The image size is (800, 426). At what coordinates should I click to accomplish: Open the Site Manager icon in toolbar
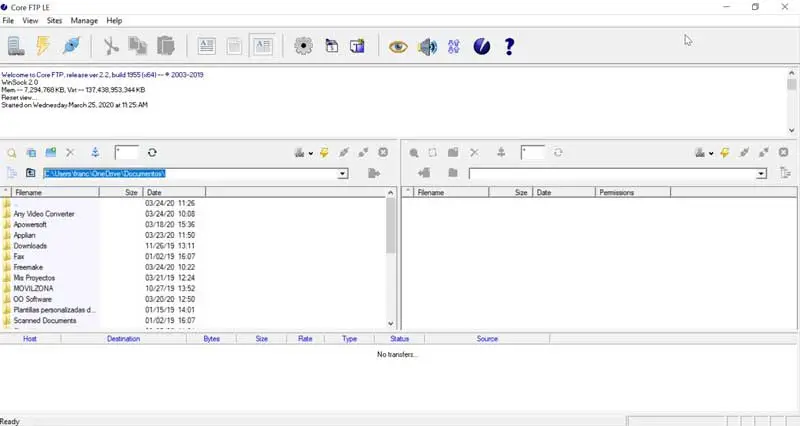16,46
